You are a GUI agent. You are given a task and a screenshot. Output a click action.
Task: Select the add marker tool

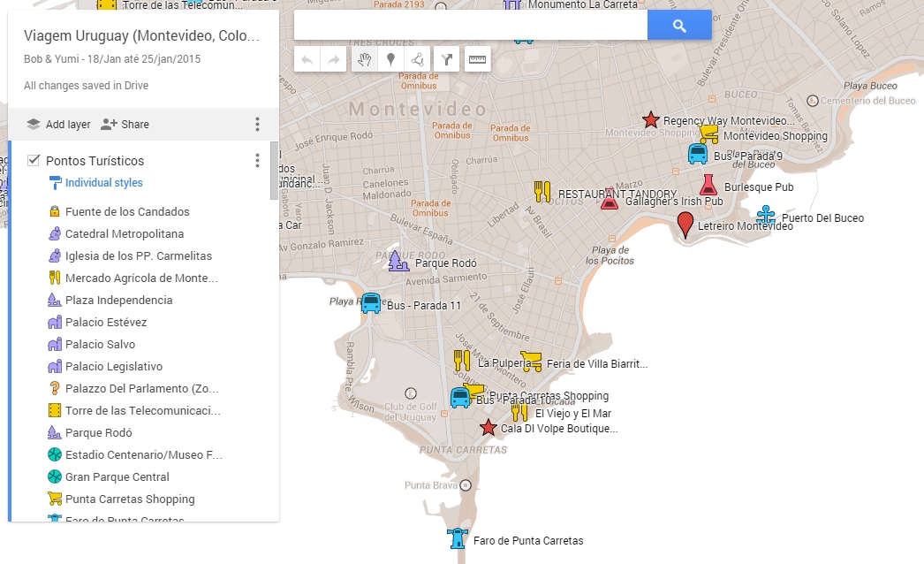click(x=390, y=59)
